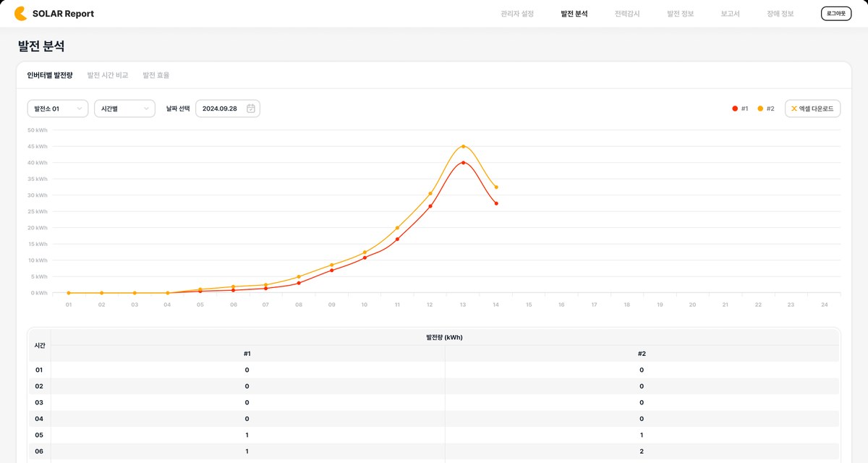The image size is (868, 463).
Task: Go to 장애 정보 menu
Action: (780, 14)
